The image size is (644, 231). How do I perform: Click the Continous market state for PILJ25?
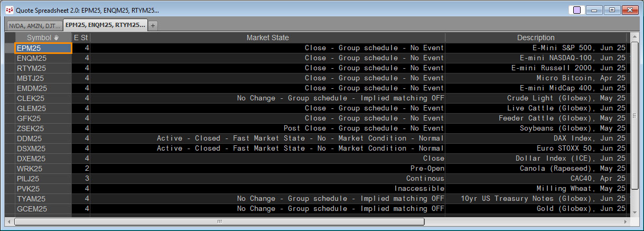pos(425,179)
